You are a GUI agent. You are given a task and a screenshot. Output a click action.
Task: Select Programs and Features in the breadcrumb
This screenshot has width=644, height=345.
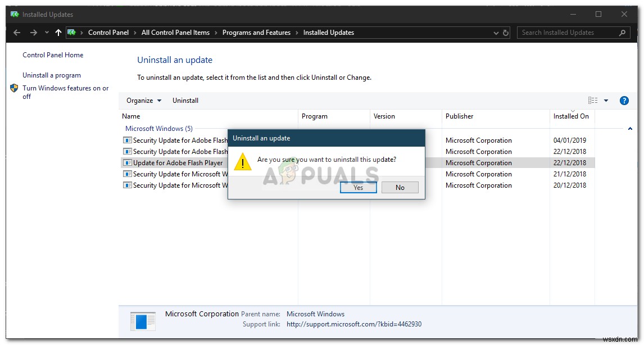click(256, 33)
